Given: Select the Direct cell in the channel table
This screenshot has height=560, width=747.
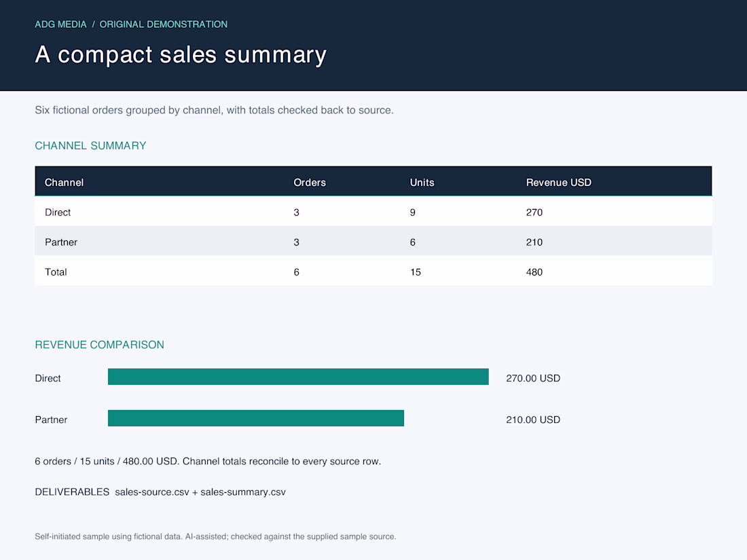Looking at the screenshot, I should point(58,212).
